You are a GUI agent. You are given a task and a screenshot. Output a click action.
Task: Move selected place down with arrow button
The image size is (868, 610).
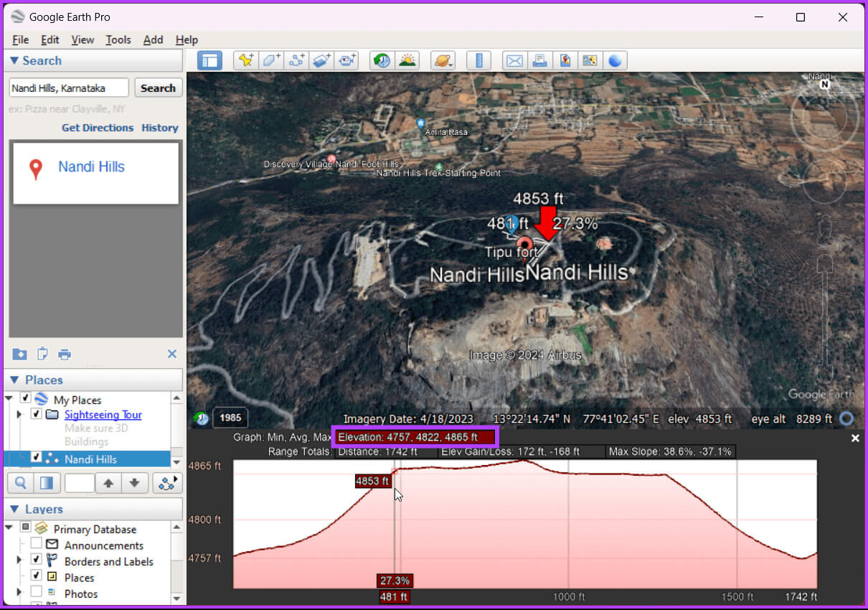(135, 483)
